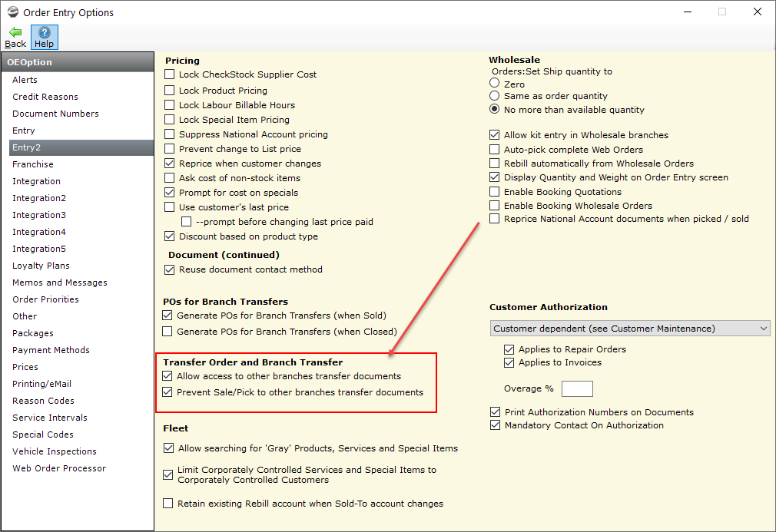Screen dimensions: 776x532
Task: Toggle Allow searching for 'Gray' Products checkbox
Action: [168, 448]
